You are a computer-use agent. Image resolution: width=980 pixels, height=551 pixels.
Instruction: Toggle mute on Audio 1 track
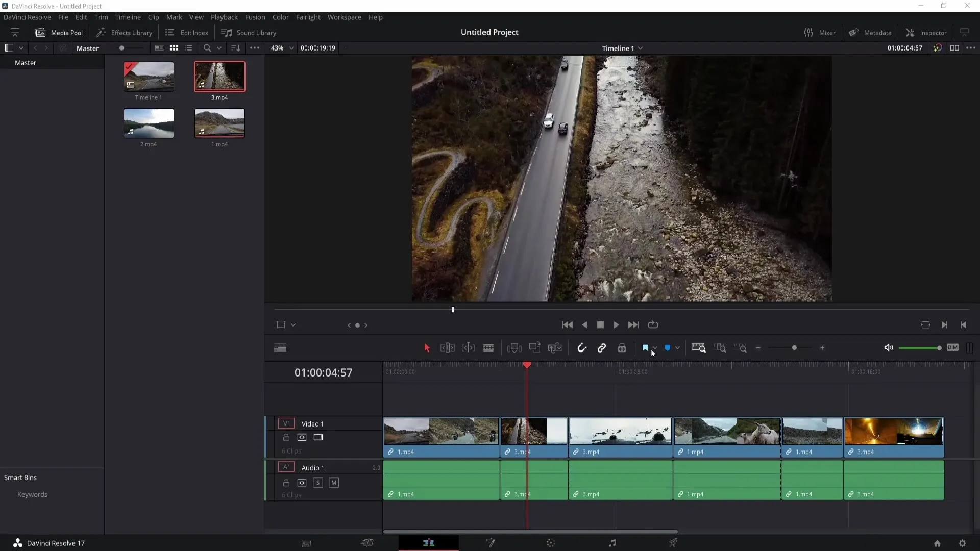point(334,483)
